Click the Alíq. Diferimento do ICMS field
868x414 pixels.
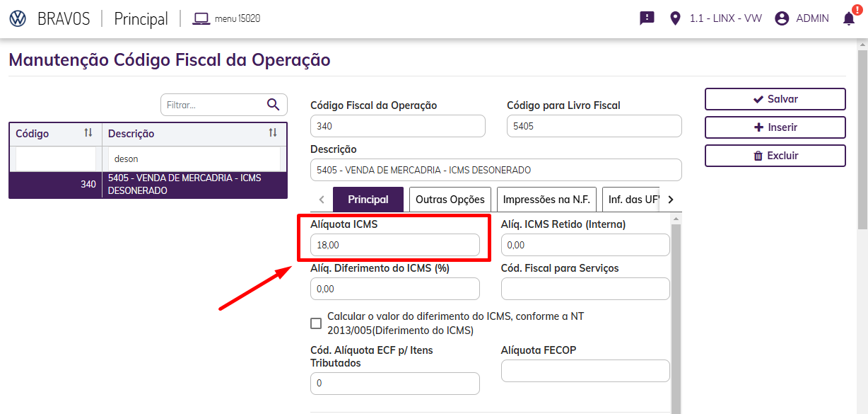click(395, 289)
